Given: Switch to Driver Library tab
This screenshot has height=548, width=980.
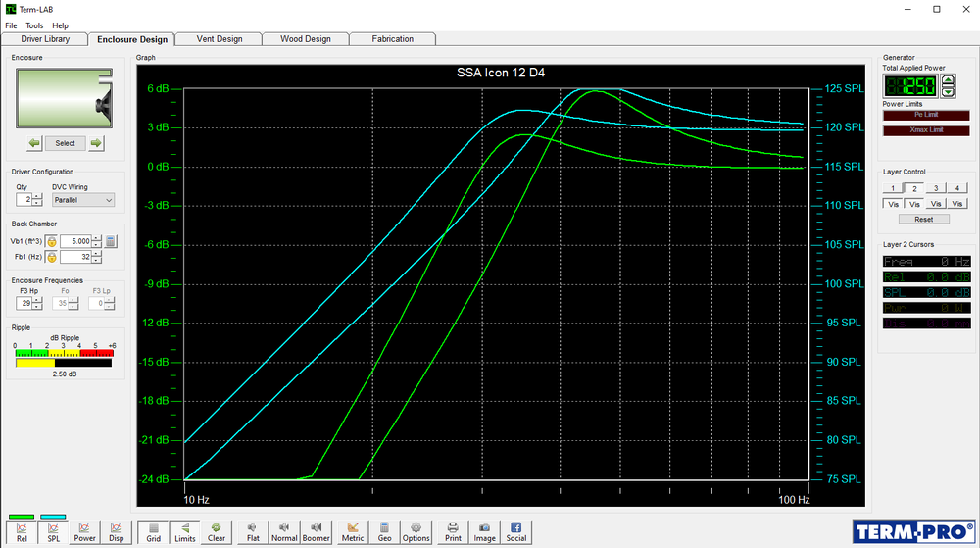Looking at the screenshot, I should [45, 39].
